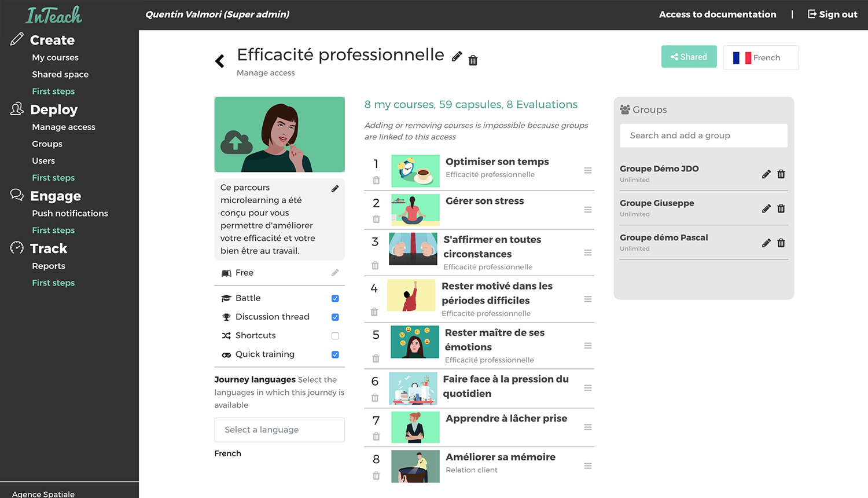The width and height of the screenshot is (868, 498).
Task: Delete the Efficacité professionnelle access trash icon
Action: pos(473,60)
